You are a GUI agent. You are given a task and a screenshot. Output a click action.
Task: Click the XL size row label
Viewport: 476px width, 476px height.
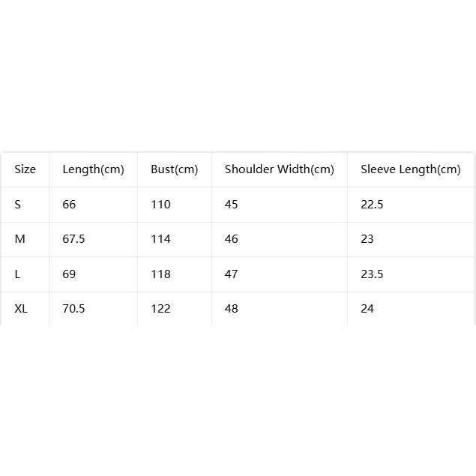pyautogui.click(x=21, y=309)
